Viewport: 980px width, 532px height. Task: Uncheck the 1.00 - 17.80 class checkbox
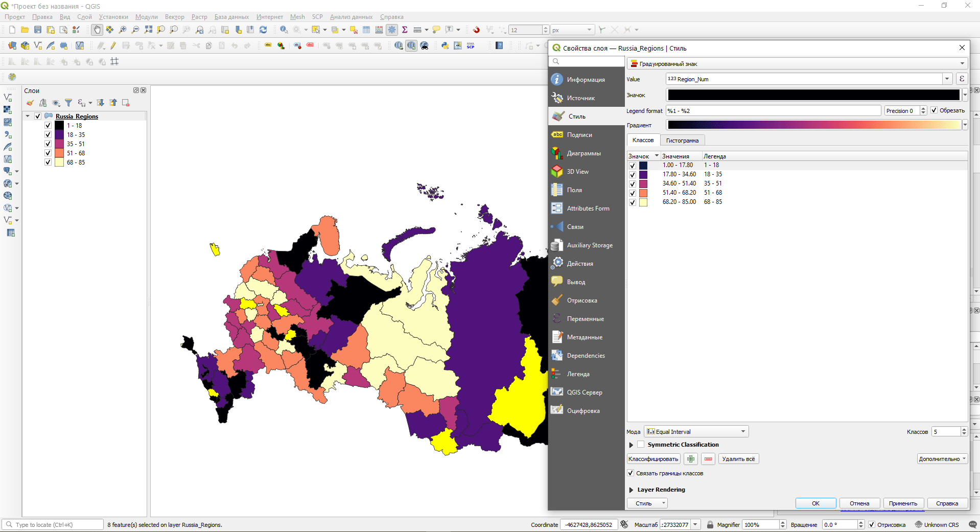click(x=633, y=166)
